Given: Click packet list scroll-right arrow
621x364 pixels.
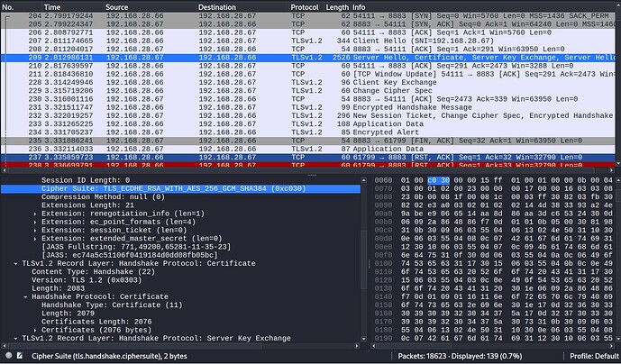Looking at the screenshot, I should [612, 170].
